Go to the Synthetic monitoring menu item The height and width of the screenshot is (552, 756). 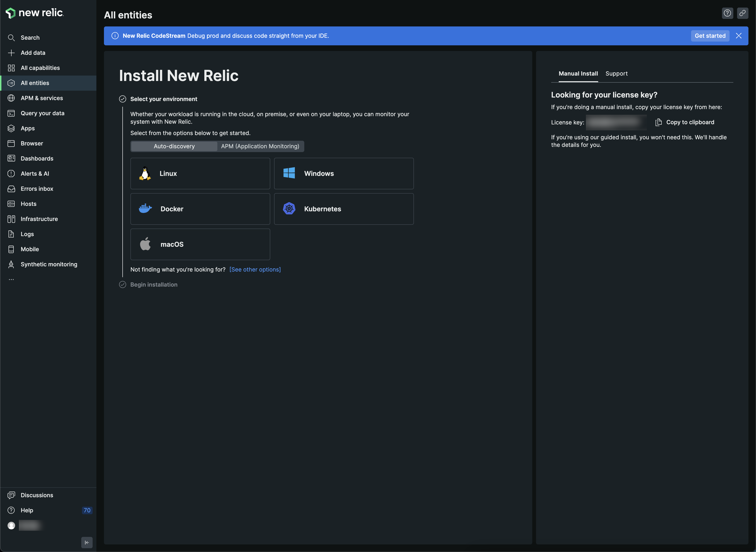(48, 264)
